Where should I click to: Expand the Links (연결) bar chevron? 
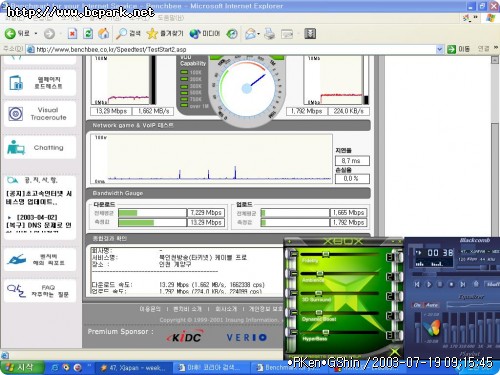point(496,48)
